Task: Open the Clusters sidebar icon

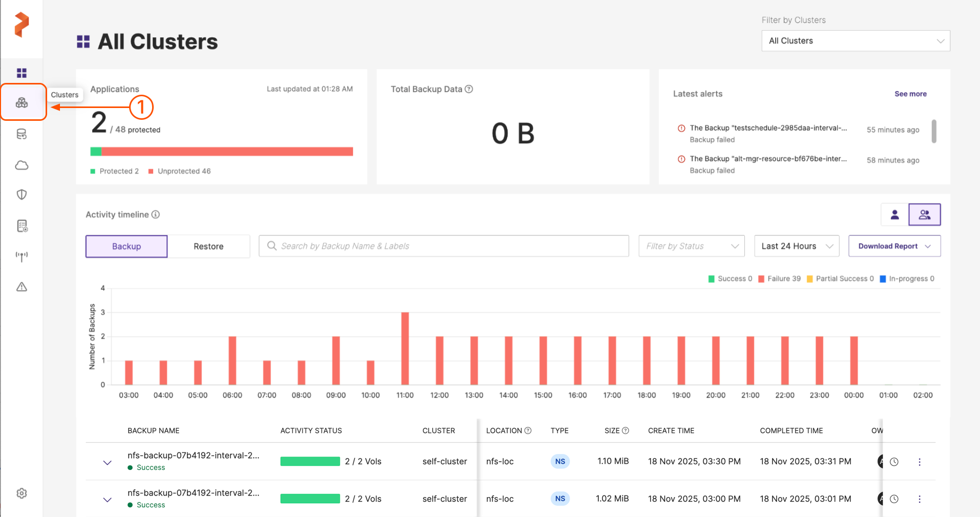Action: (x=22, y=103)
